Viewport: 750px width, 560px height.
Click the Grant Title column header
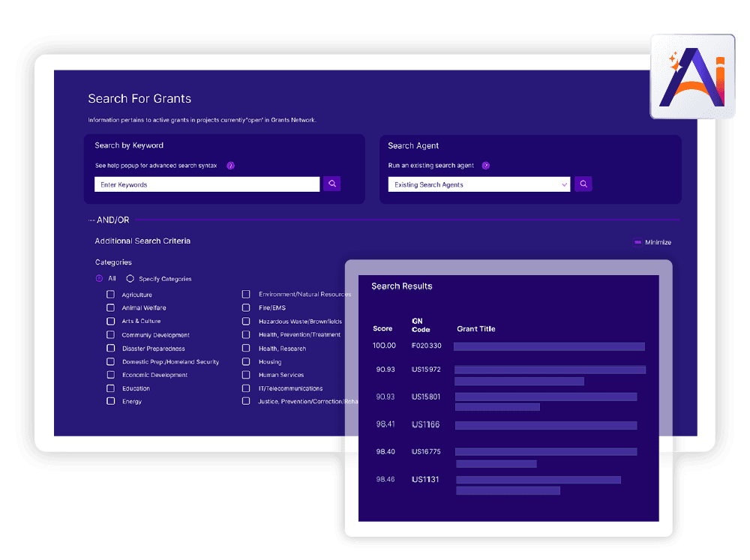tap(475, 329)
